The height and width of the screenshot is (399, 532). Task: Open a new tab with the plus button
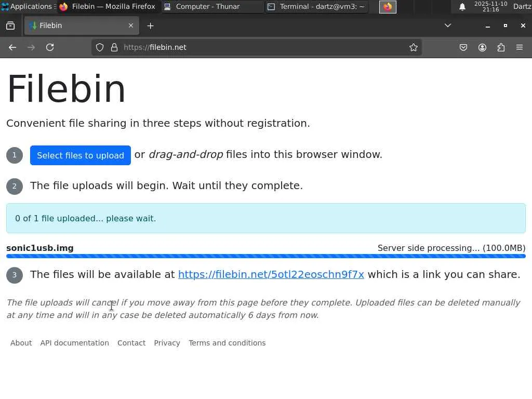(150, 26)
